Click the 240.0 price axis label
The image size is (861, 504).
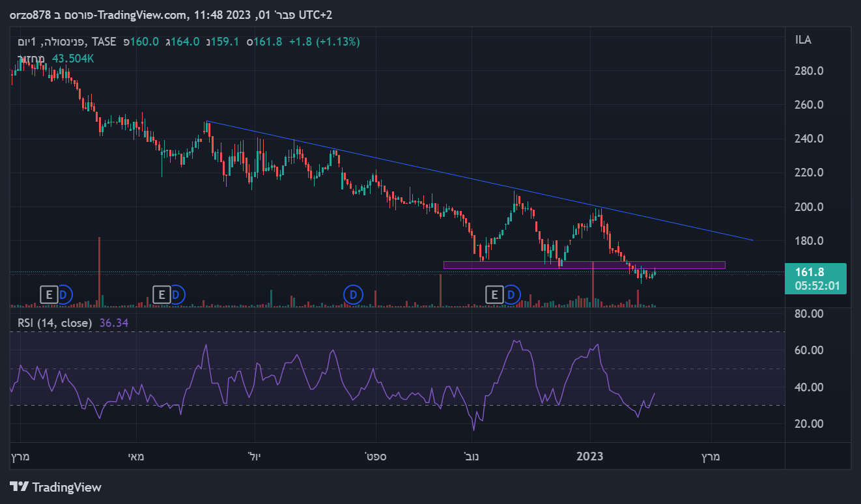810,139
